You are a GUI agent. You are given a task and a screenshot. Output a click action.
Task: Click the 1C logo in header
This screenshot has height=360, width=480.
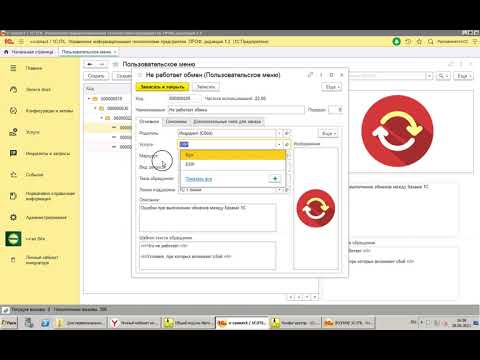pos(9,42)
